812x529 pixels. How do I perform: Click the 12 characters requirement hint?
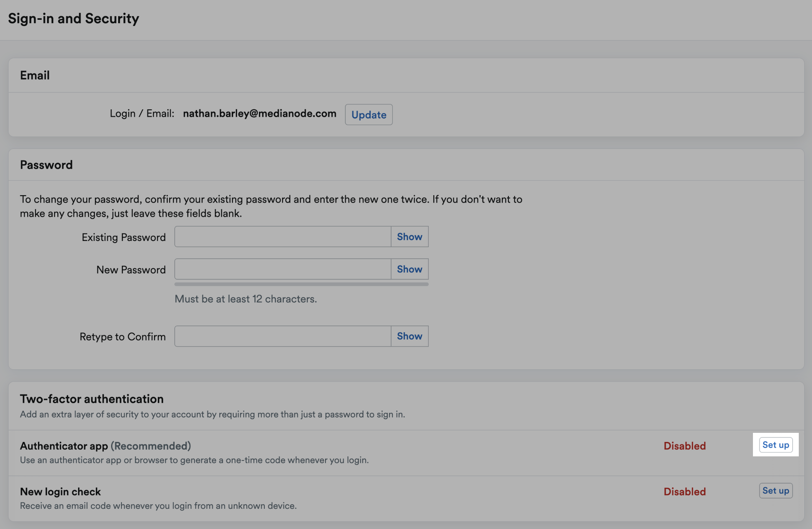point(245,299)
